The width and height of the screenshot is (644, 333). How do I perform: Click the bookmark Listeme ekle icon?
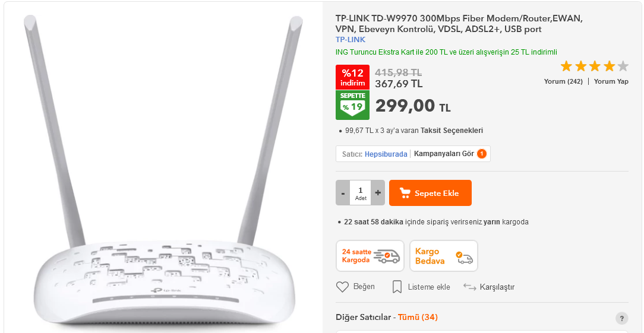(397, 287)
